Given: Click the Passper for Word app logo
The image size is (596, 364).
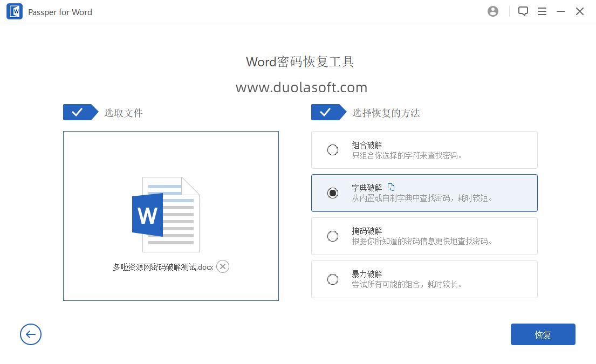Looking at the screenshot, I should [x=15, y=12].
